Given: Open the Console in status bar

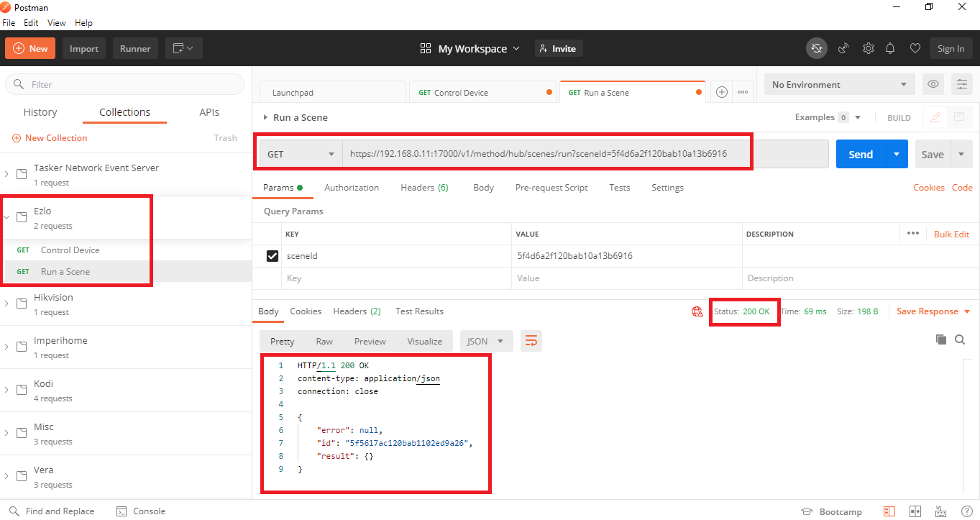Looking at the screenshot, I should click(x=141, y=511).
